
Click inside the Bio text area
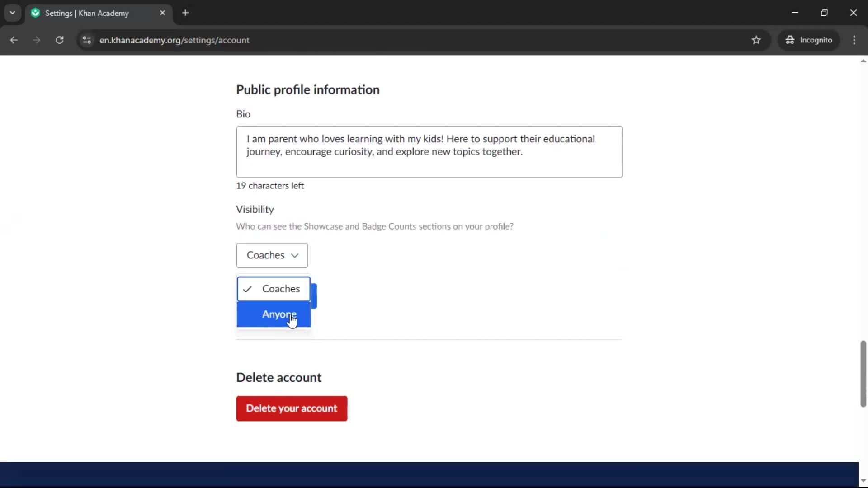click(x=429, y=152)
